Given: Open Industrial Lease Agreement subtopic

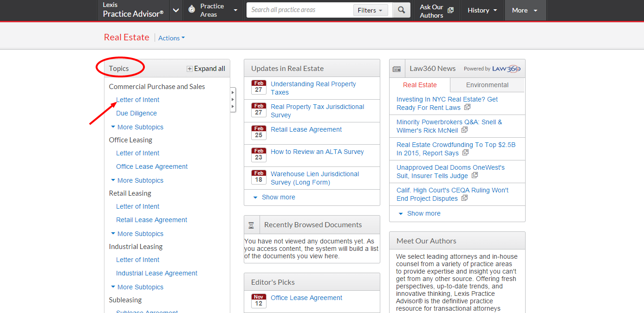Looking at the screenshot, I should point(157,273).
